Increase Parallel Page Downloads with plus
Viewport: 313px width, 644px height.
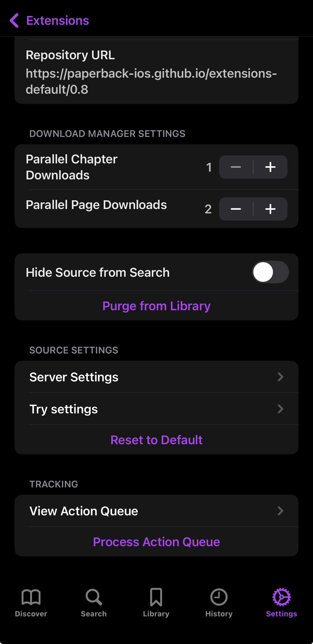270,209
